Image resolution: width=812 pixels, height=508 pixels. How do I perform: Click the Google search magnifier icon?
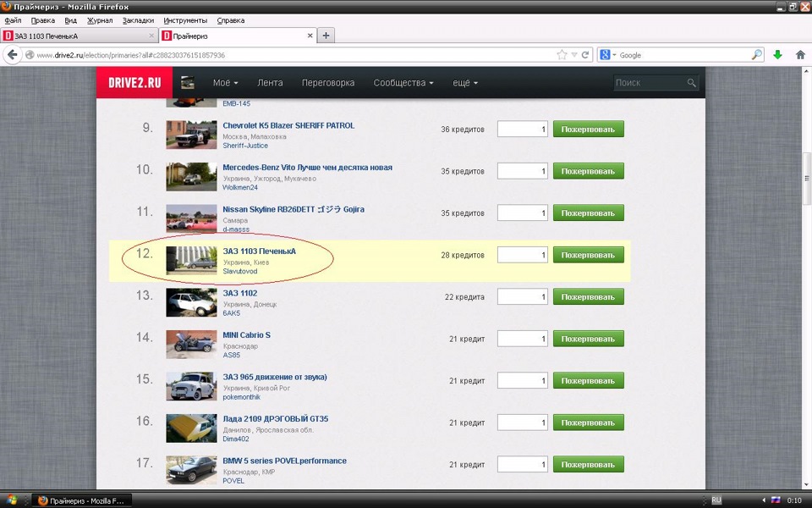(756, 55)
